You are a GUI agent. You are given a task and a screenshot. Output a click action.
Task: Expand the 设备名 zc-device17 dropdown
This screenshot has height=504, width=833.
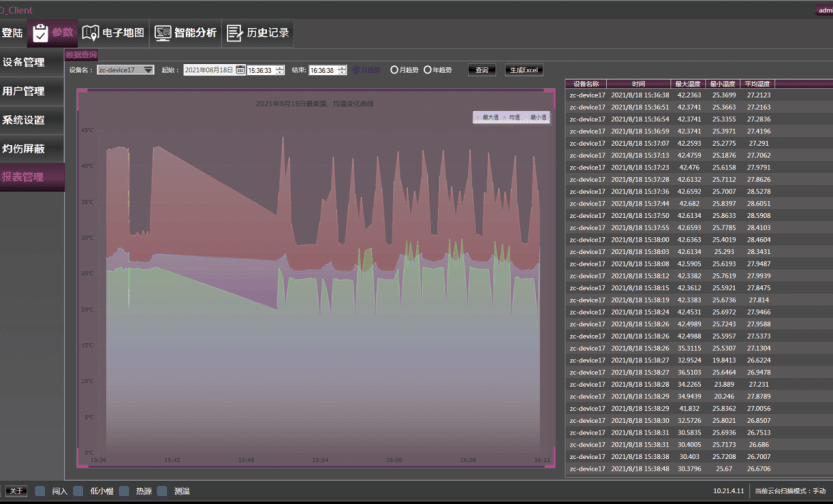(x=148, y=70)
